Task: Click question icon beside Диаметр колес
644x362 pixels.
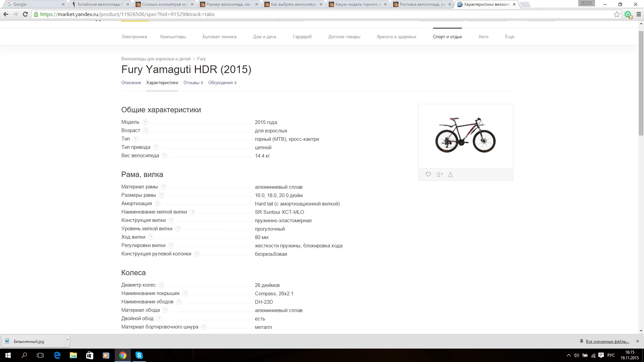Action: 161,285
